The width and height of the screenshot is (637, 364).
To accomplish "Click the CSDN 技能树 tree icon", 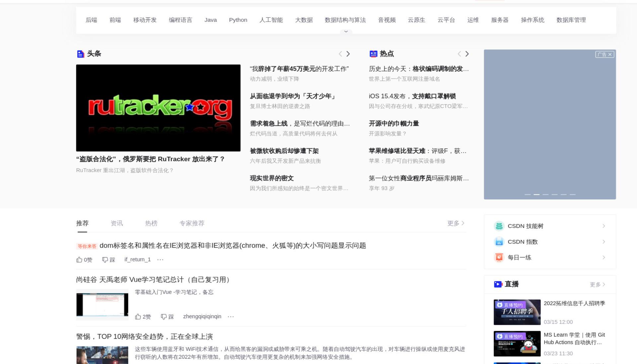I will point(499,226).
